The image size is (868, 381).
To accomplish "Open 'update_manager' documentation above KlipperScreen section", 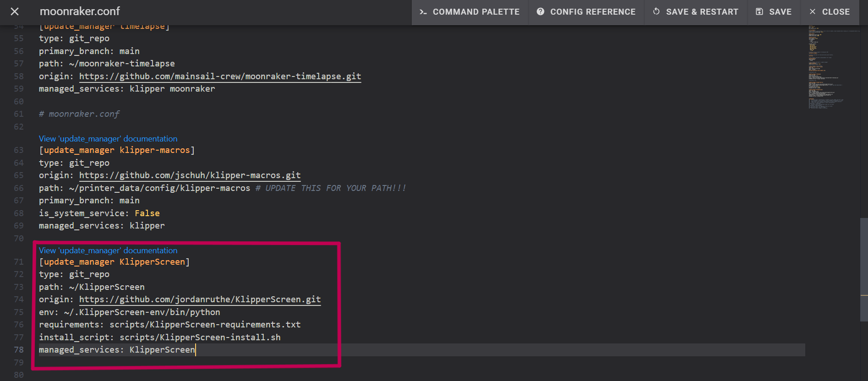I will [x=108, y=250].
